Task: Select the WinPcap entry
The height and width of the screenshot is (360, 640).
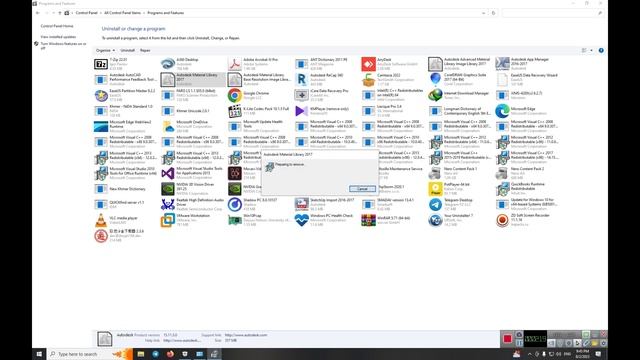Action: 260,220
